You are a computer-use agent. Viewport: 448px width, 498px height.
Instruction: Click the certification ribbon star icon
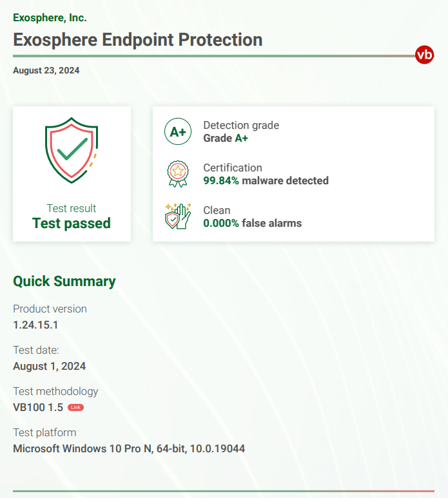[178, 174]
